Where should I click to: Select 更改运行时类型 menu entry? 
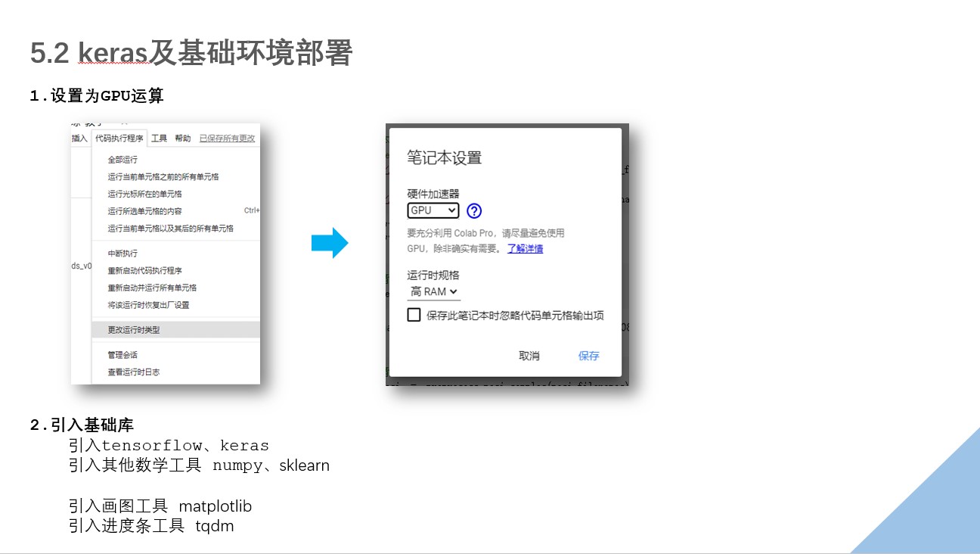[x=134, y=330]
